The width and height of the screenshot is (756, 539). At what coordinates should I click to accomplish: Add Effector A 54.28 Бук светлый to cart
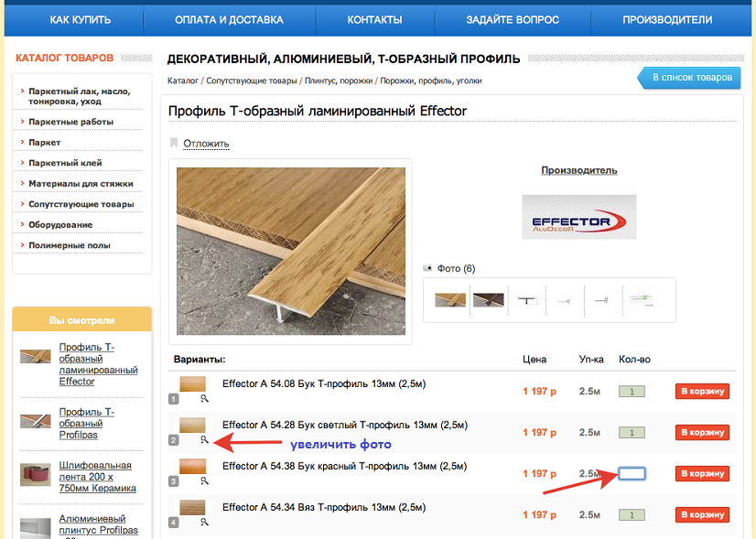pyautogui.click(x=702, y=433)
